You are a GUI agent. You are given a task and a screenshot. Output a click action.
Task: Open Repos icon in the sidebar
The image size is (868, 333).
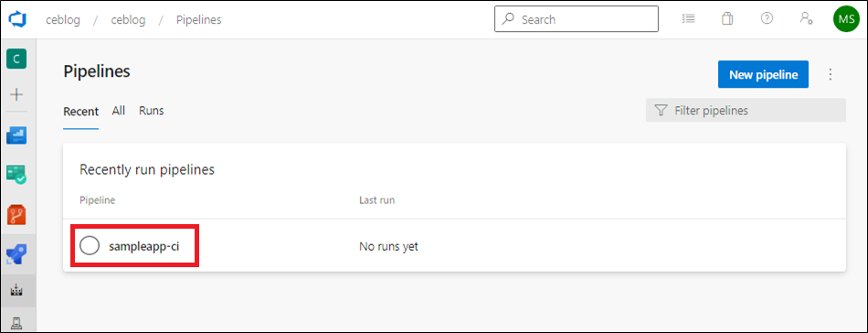pos(16,214)
